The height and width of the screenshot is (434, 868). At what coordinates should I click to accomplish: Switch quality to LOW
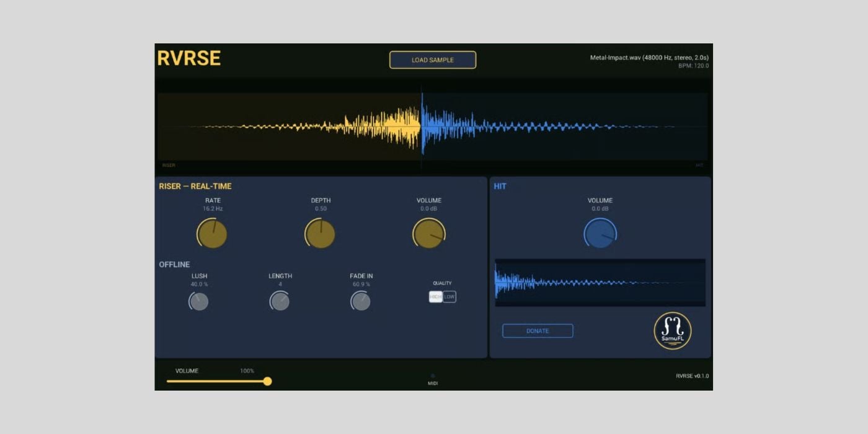coord(449,297)
